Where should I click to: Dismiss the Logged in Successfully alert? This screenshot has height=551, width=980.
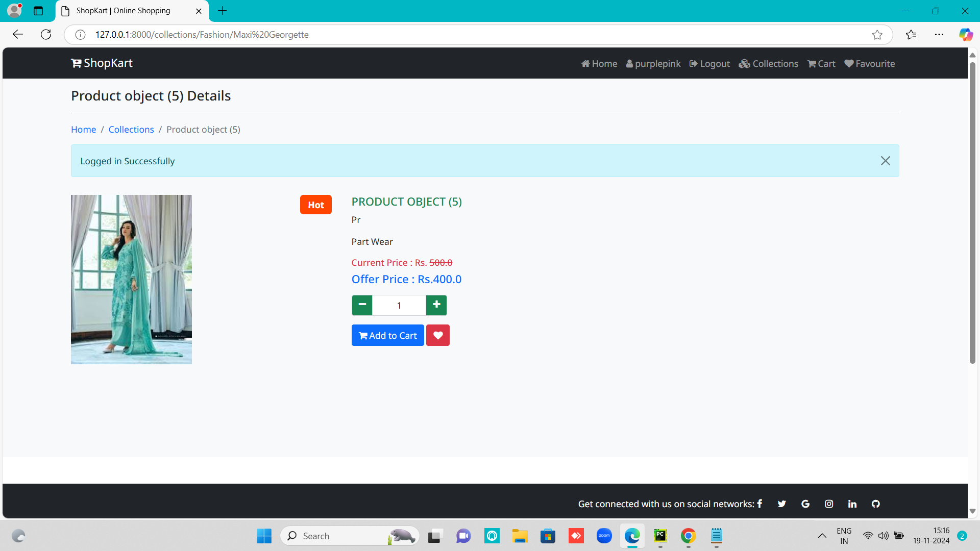[x=886, y=161]
